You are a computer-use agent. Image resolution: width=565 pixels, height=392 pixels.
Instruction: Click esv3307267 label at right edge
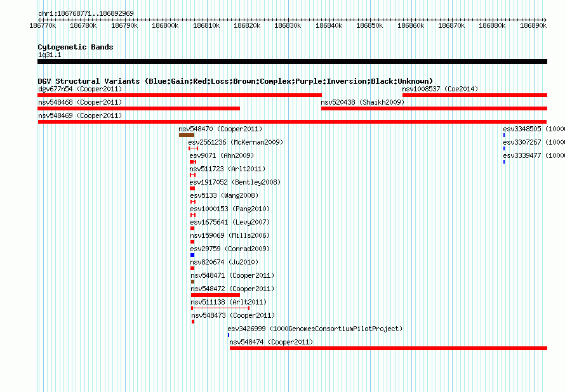(x=534, y=142)
